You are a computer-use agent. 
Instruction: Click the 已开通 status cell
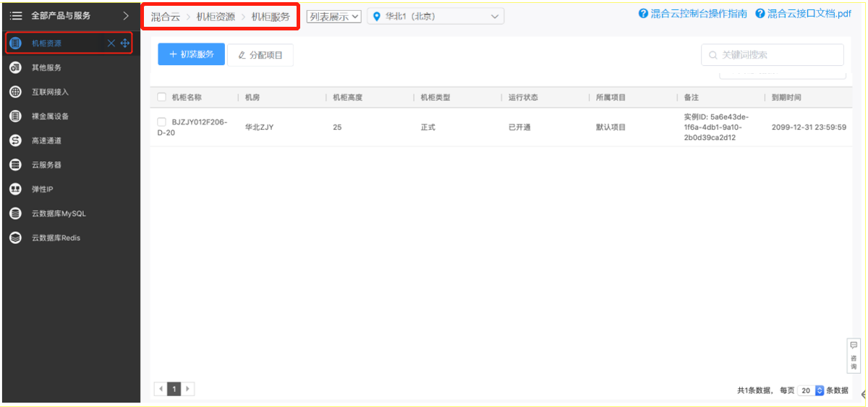[x=519, y=127]
